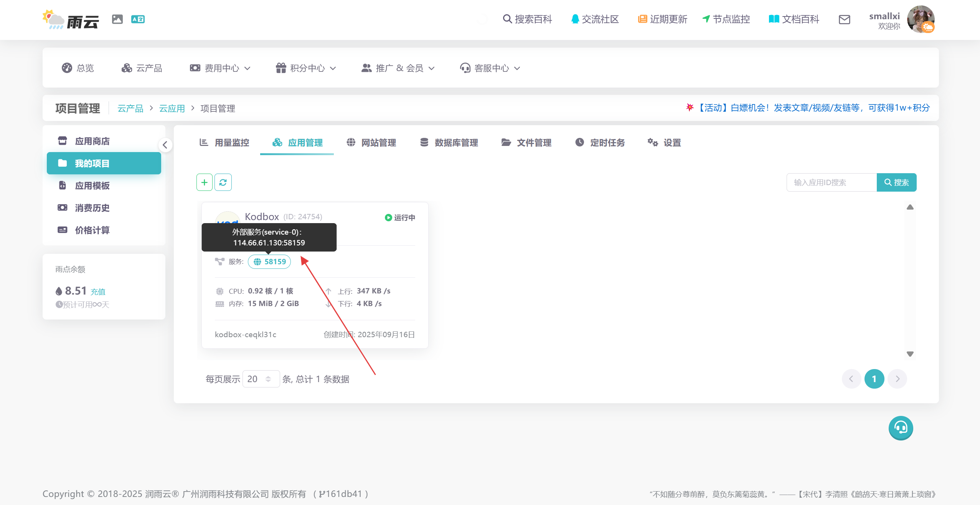980x505 pixels.
Task: Click the application ID search input field
Action: pyautogui.click(x=831, y=182)
